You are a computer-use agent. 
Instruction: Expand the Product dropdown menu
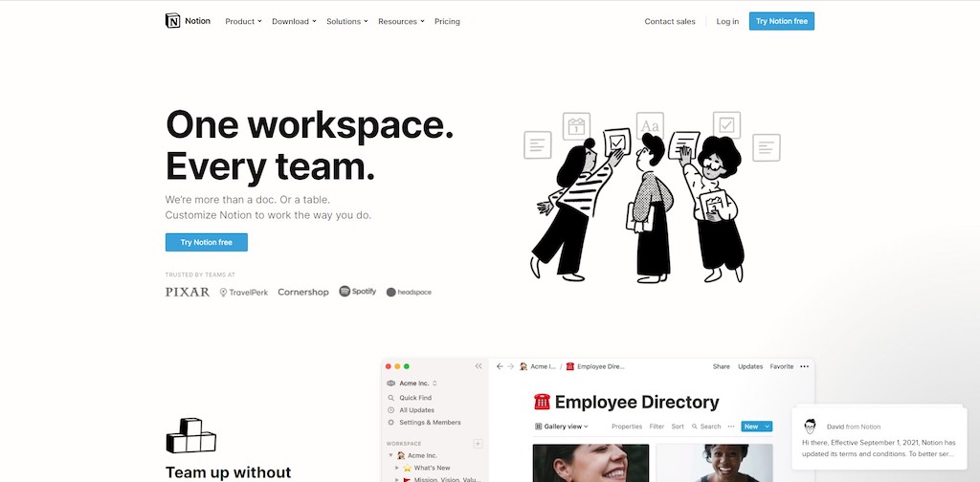(243, 21)
